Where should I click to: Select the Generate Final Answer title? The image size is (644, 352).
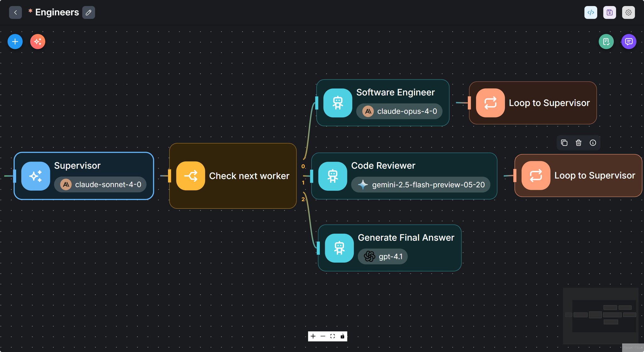(x=406, y=238)
